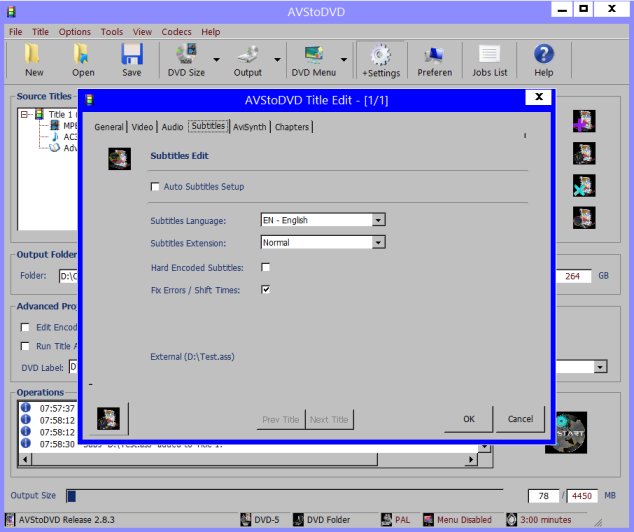The width and height of the screenshot is (634, 532).
Task: Open the Title menu
Action: 40,32
